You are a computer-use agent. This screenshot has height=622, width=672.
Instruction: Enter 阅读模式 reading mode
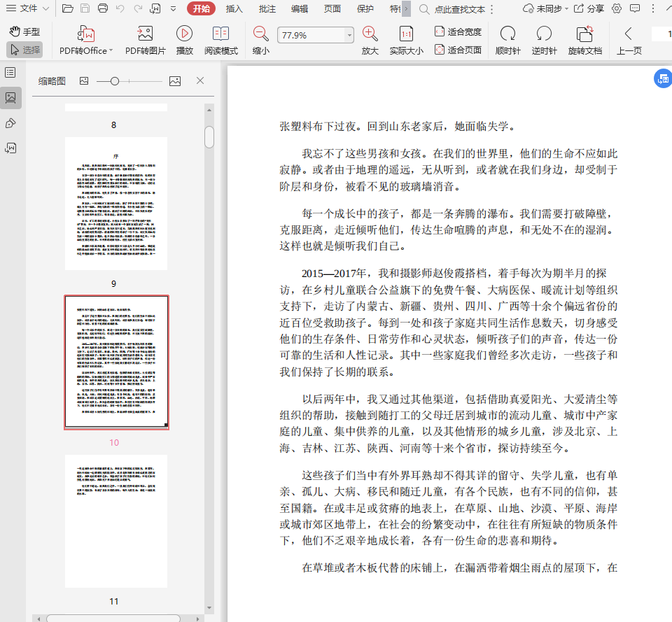click(220, 41)
